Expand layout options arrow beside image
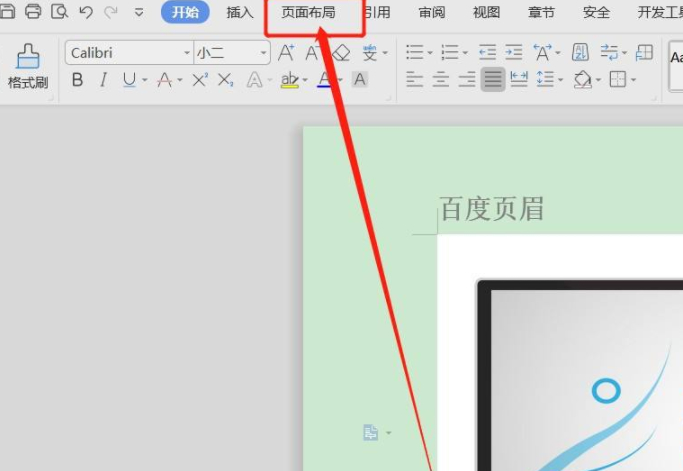The width and height of the screenshot is (683, 471). pyautogui.click(x=389, y=433)
